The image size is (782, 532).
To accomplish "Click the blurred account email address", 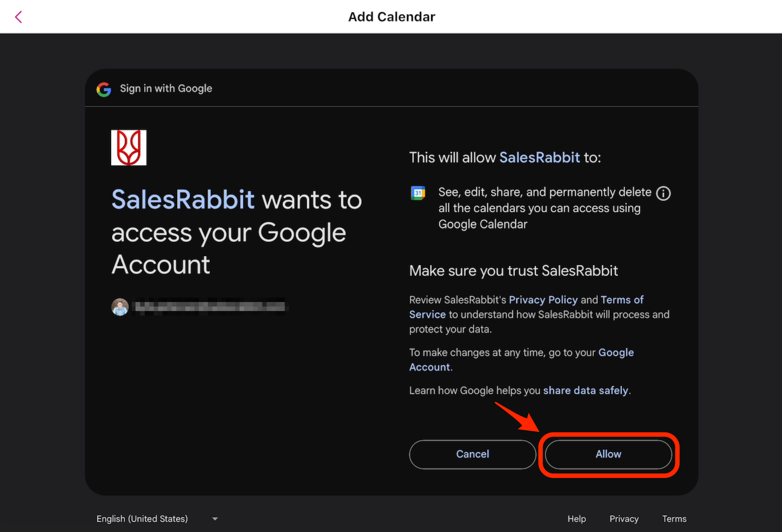I will pos(210,307).
